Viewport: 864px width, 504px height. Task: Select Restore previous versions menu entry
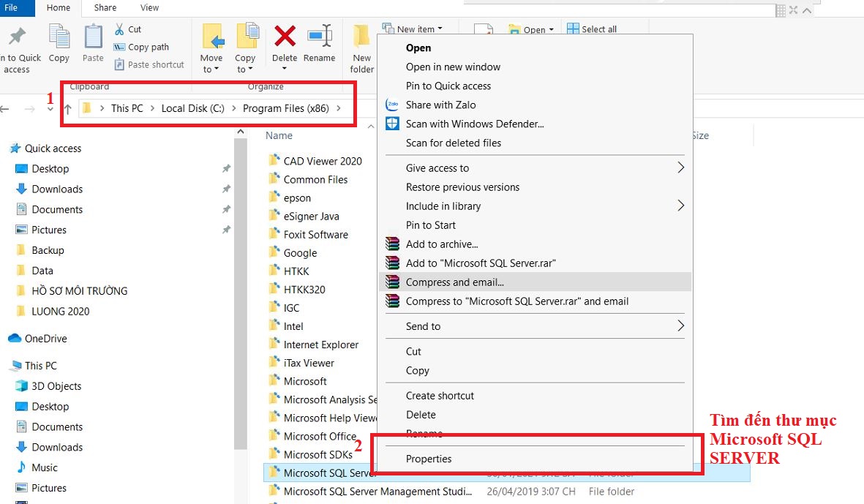pos(463,187)
